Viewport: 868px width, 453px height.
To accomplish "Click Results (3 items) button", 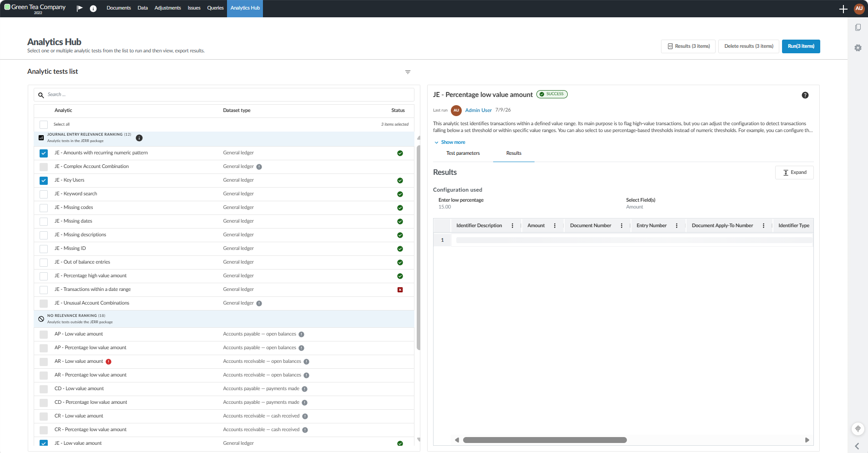I will [688, 46].
